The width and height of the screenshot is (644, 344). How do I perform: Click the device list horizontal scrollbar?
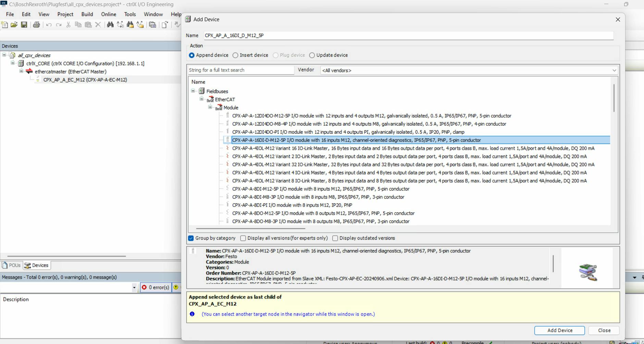(x=250, y=228)
